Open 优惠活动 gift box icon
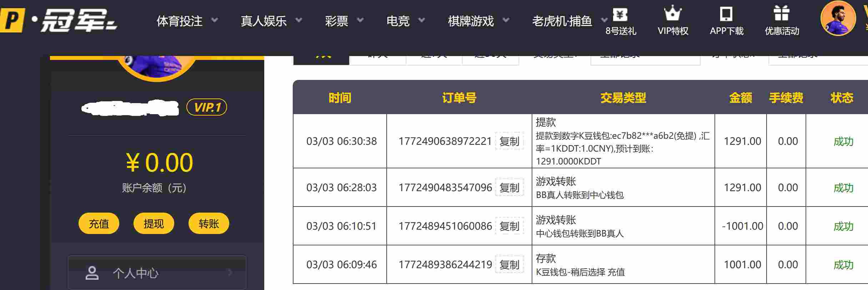The image size is (868, 290). [x=782, y=14]
